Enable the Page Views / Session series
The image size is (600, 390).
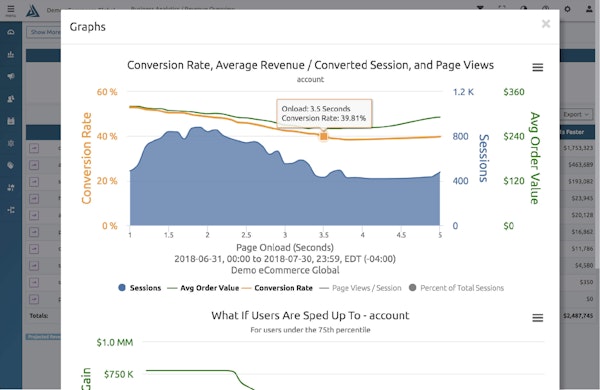360,288
